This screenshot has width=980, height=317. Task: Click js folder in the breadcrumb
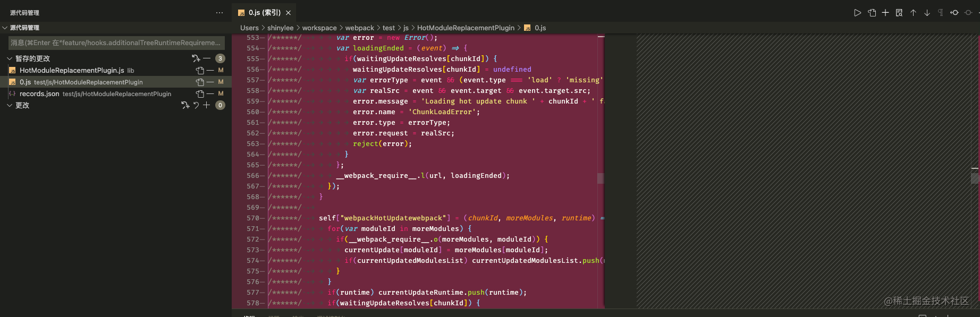coord(406,28)
